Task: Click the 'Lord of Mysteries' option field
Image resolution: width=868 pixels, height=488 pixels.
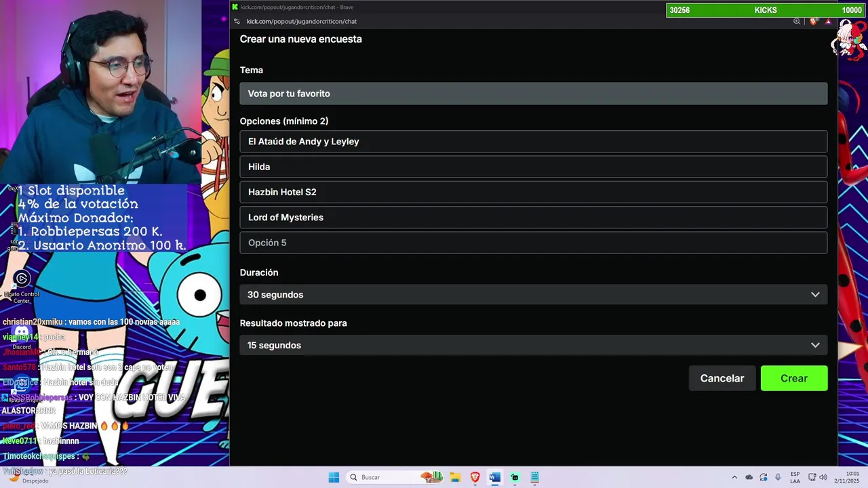Action: [533, 218]
